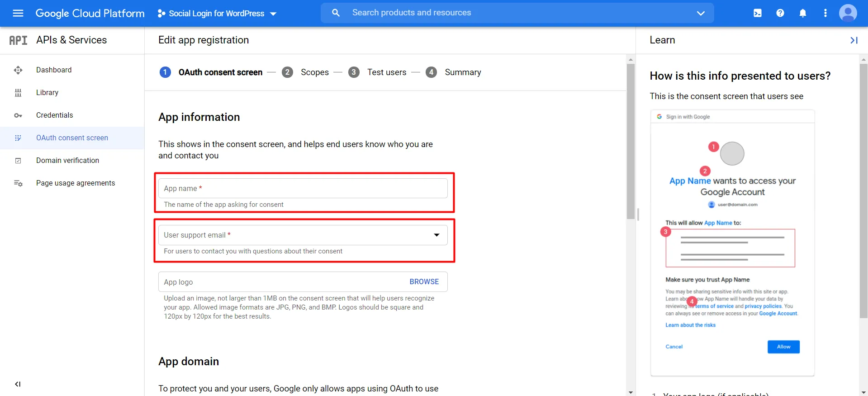
Task: Click the Dashboard sidebar icon
Action: coord(18,70)
